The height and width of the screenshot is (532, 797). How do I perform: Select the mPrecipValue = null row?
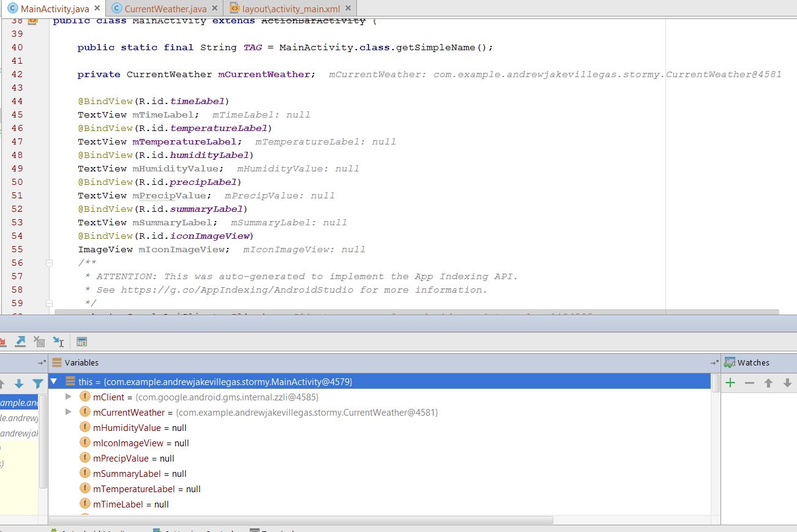380,458
